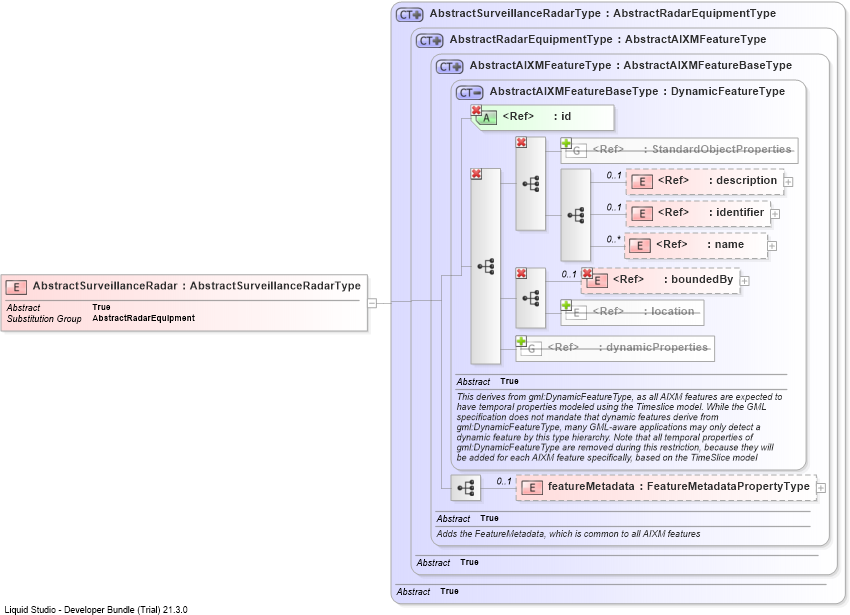Image resolution: width=850 pixels, height=615 pixels.
Task: Click the Liquid Studio Developer Bundle footer text
Action: pyautogui.click(x=96, y=610)
